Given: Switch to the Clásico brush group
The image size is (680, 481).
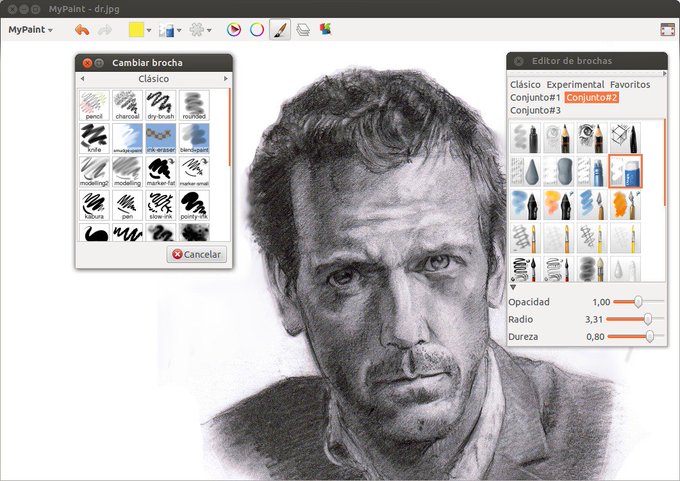Looking at the screenshot, I should (x=525, y=85).
